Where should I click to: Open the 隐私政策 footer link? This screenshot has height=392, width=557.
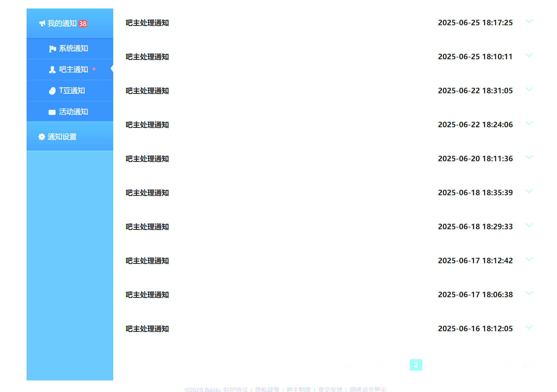point(267,389)
